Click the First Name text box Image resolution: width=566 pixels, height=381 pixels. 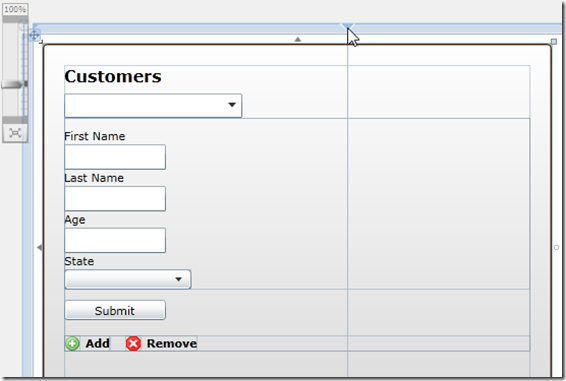coord(115,157)
